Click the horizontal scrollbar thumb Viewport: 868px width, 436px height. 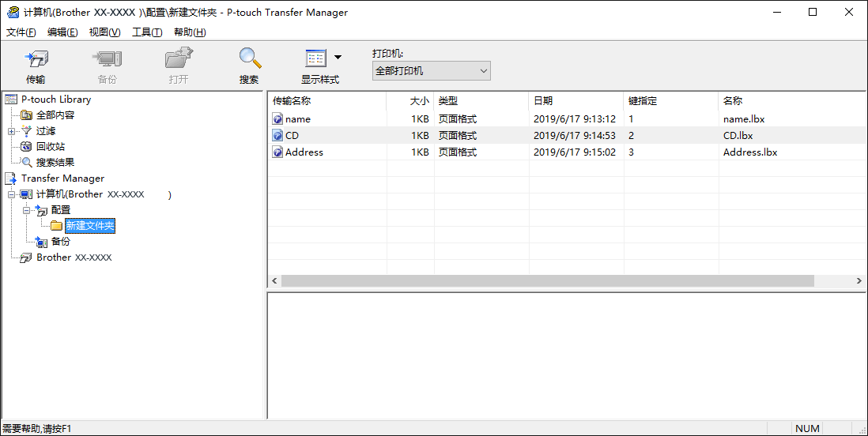tap(548, 281)
